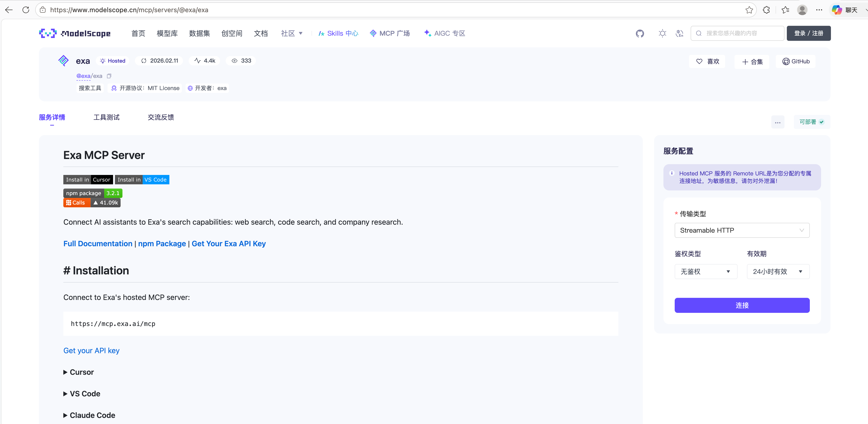Click the exa server logo icon
The height and width of the screenshot is (424, 868).
point(63,61)
